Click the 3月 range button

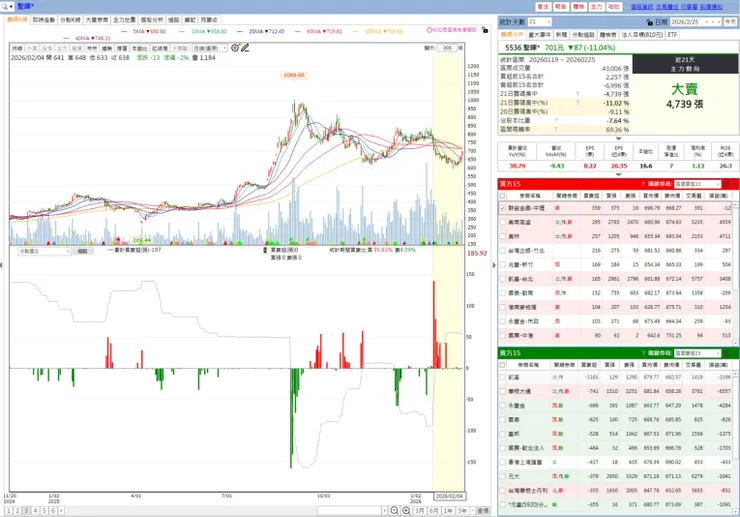(x=420, y=511)
